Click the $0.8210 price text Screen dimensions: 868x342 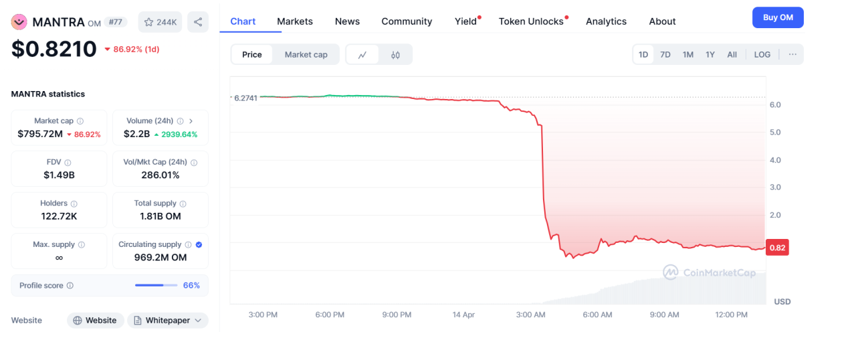point(54,49)
